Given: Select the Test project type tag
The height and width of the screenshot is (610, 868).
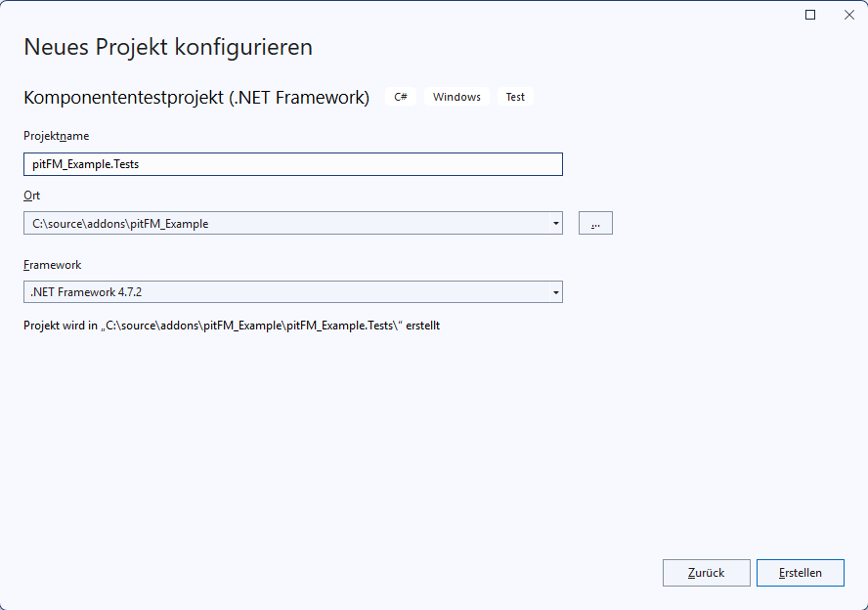Looking at the screenshot, I should click(x=514, y=97).
